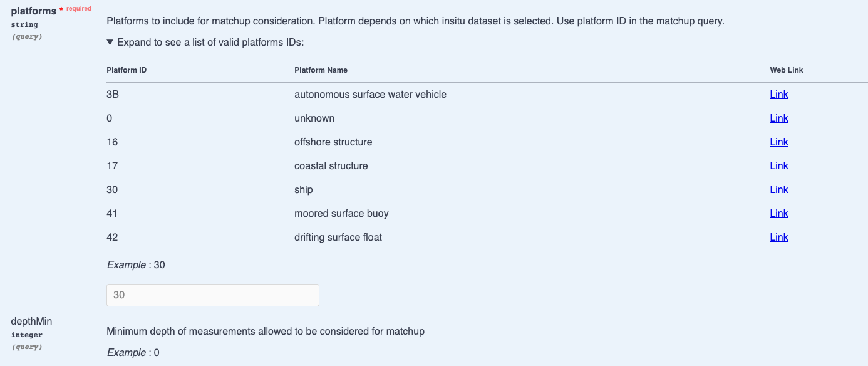Open Link for moored surface buoy
868x366 pixels.
coord(778,214)
